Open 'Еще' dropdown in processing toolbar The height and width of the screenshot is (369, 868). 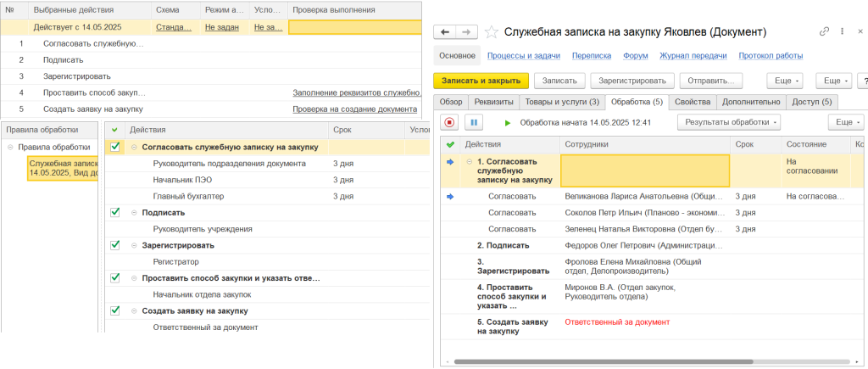[x=846, y=122]
